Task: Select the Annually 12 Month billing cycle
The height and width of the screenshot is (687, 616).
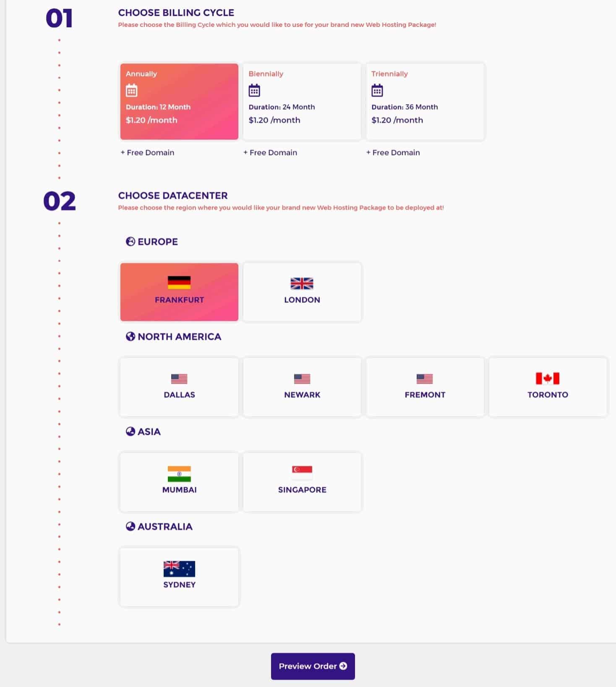Action: (179, 102)
